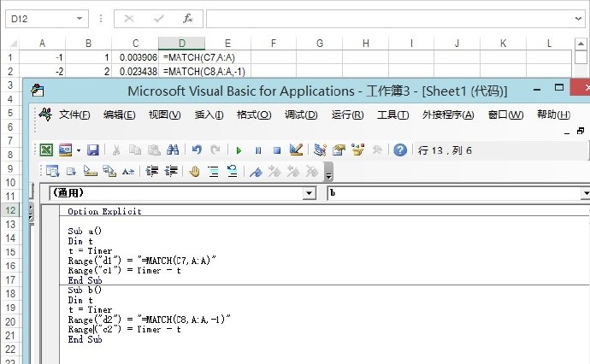Click the Outdent icon

[x=171, y=172]
